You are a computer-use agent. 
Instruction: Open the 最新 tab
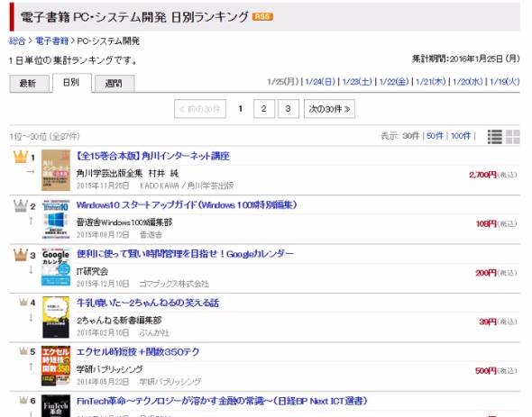(29, 84)
